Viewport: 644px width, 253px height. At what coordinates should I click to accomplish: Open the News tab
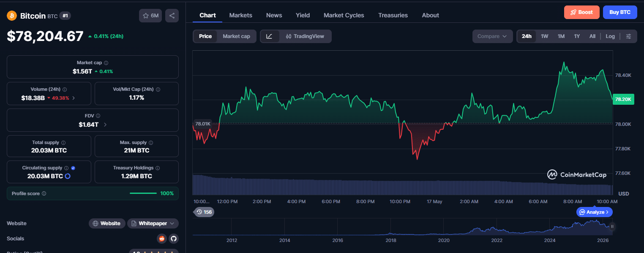(274, 15)
